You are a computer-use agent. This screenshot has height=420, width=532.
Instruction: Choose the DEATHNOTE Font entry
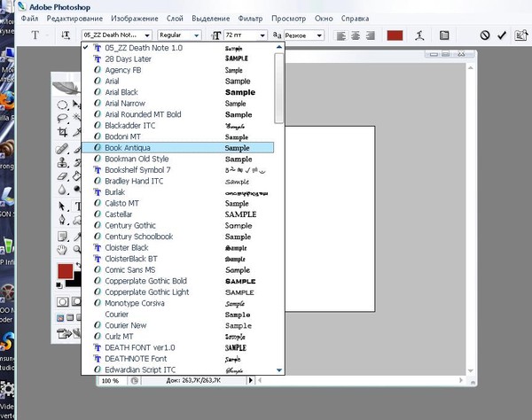tap(178, 359)
